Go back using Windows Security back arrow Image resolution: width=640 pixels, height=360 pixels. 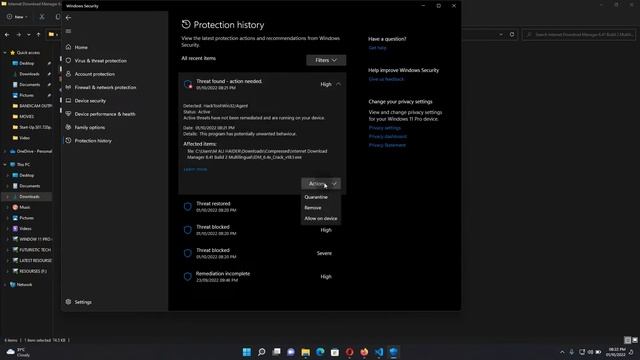click(x=68, y=18)
